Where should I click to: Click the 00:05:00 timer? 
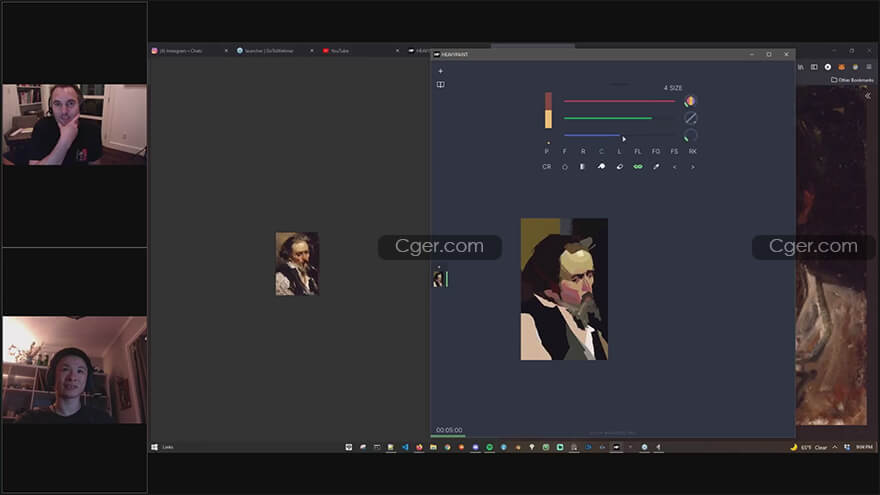coord(449,430)
